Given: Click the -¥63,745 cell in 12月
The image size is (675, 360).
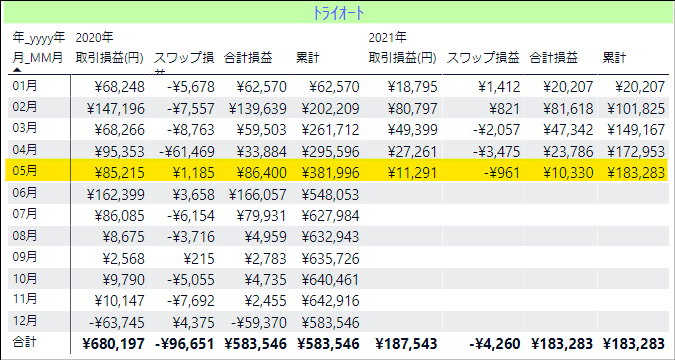Looking at the screenshot, I should pos(116,322).
